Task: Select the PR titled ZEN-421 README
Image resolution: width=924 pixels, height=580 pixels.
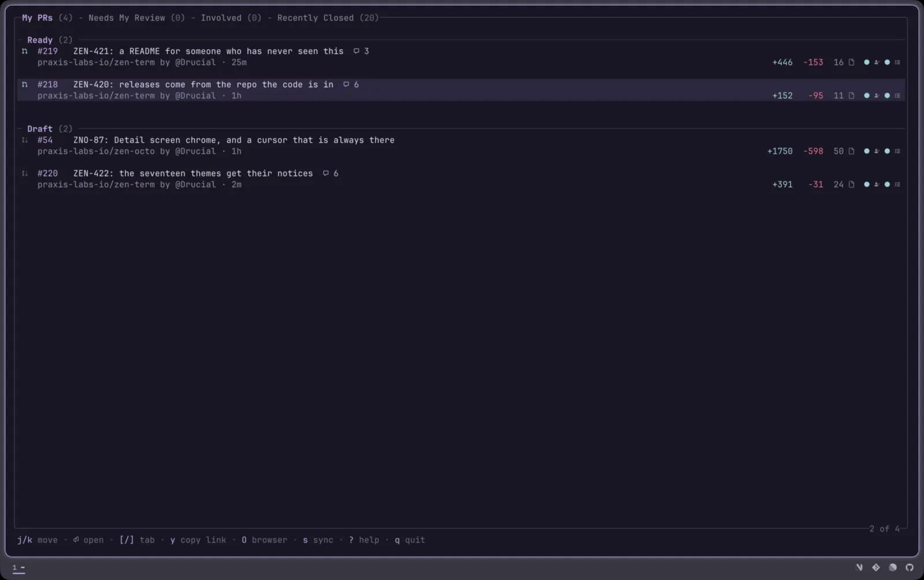Action: (x=461, y=57)
